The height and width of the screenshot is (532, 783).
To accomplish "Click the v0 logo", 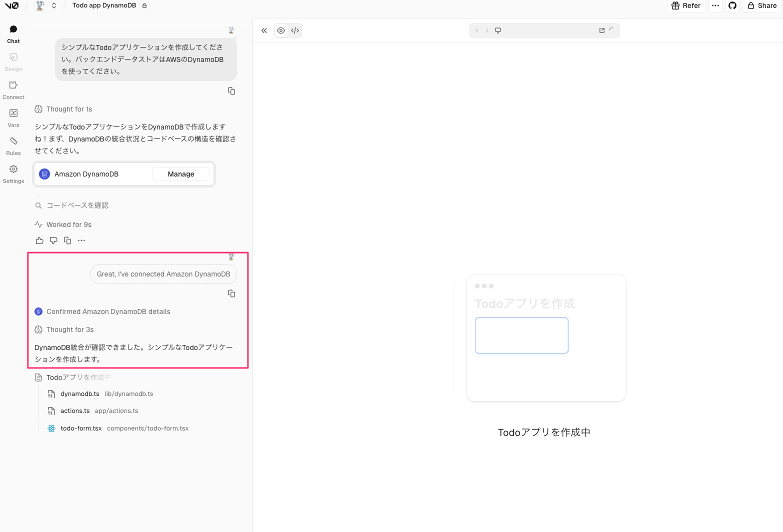I will tap(11, 5).
